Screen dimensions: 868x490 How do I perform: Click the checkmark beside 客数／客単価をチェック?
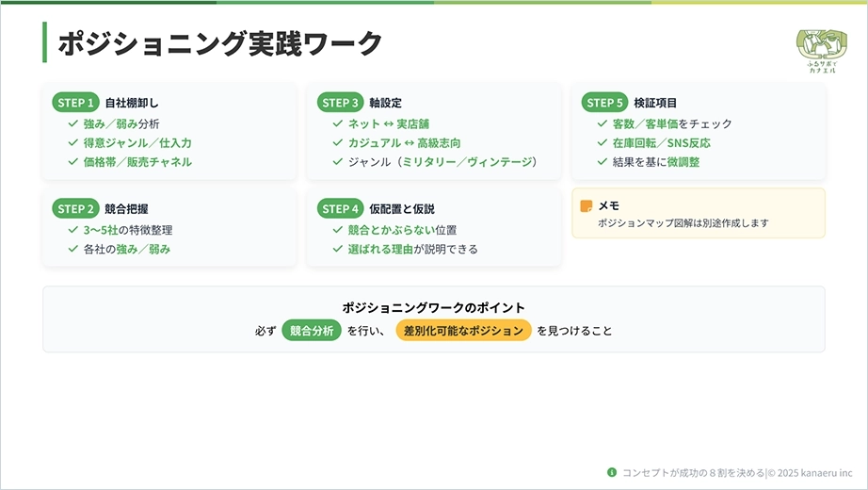(603, 123)
